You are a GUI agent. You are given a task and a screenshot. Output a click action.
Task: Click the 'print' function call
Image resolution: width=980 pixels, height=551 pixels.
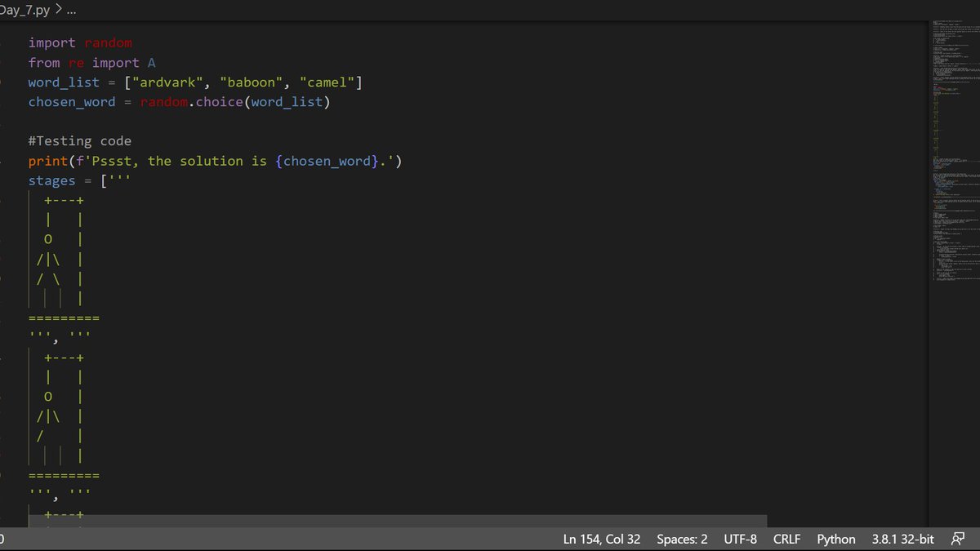coord(48,161)
